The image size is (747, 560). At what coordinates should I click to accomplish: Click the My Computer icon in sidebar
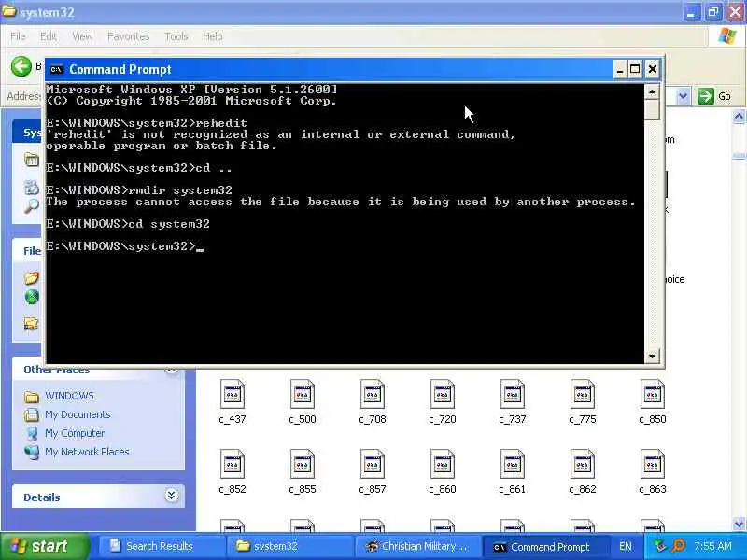[x=32, y=433]
